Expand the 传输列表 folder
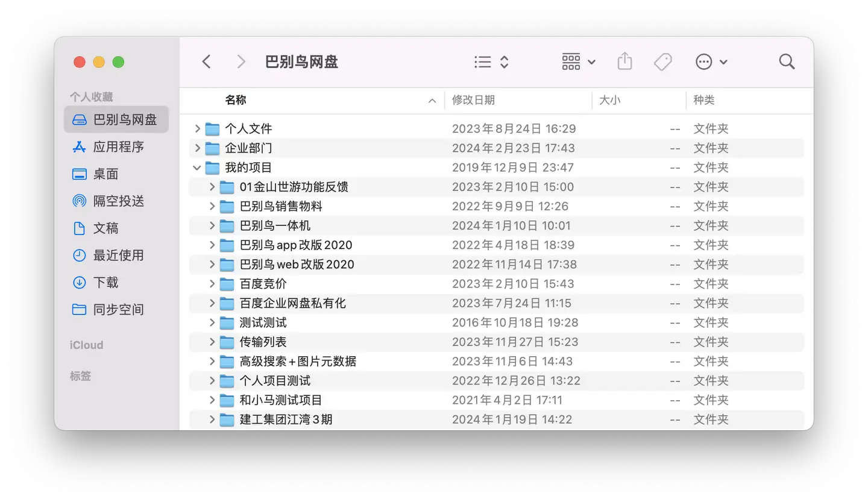Screen dimensions: 868x502 coord(212,342)
